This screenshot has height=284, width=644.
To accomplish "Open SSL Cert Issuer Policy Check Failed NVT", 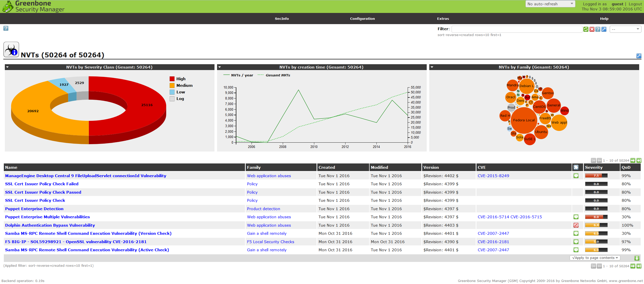I will point(42,184).
